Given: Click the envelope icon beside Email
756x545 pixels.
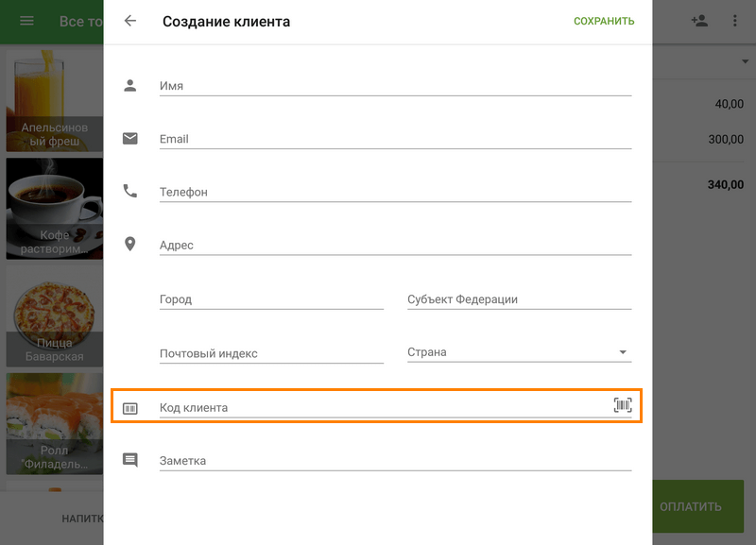Looking at the screenshot, I should (131, 137).
